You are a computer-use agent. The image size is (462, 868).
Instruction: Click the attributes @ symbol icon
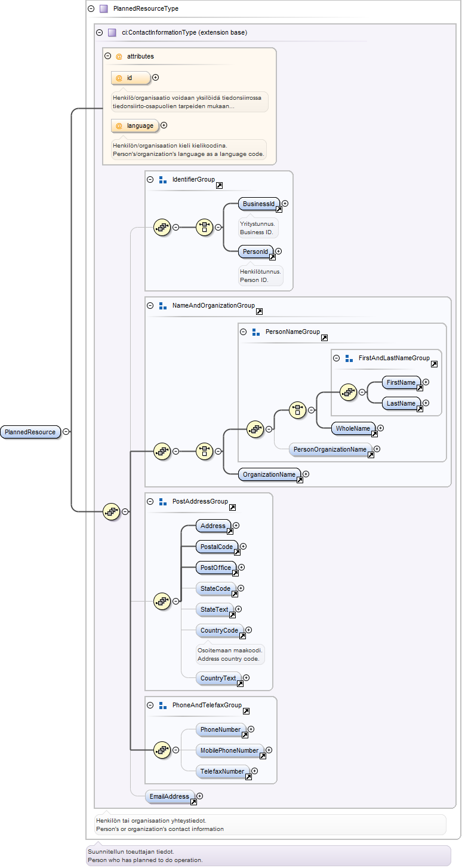[x=119, y=56]
